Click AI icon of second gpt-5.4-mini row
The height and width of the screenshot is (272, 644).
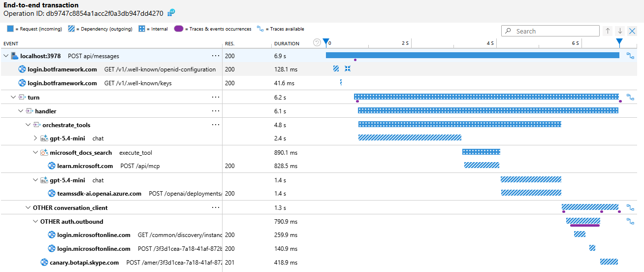point(44,180)
